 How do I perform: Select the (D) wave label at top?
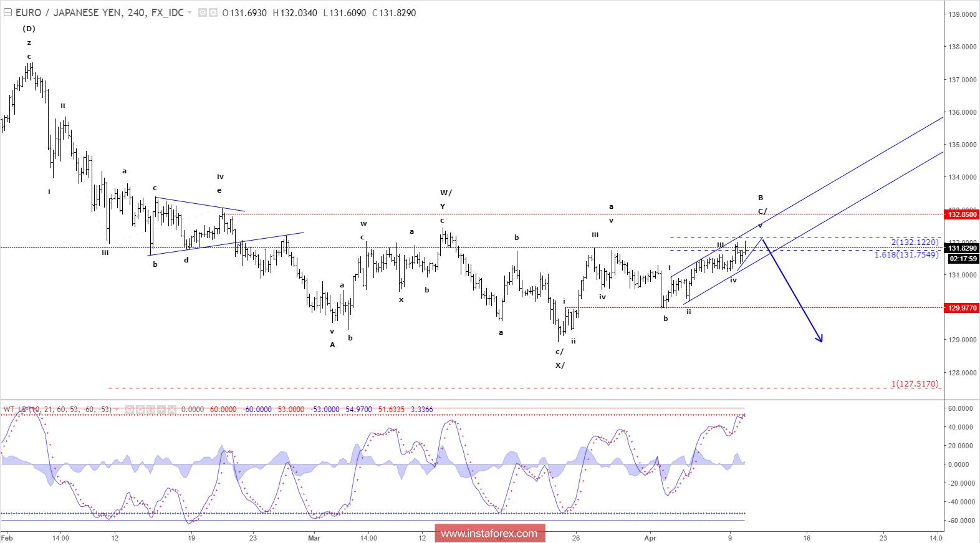click(x=29, y=29)
